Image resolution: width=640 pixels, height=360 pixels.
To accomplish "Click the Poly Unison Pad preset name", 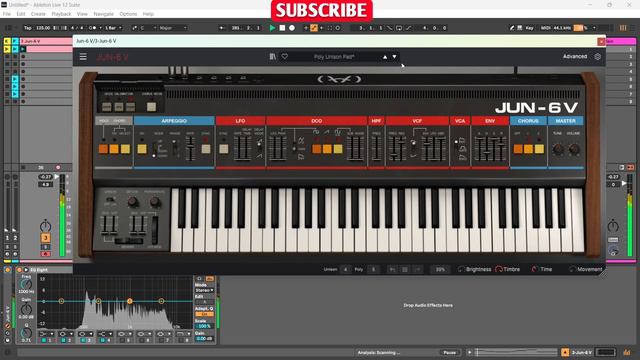I will (x=334, y=57).
